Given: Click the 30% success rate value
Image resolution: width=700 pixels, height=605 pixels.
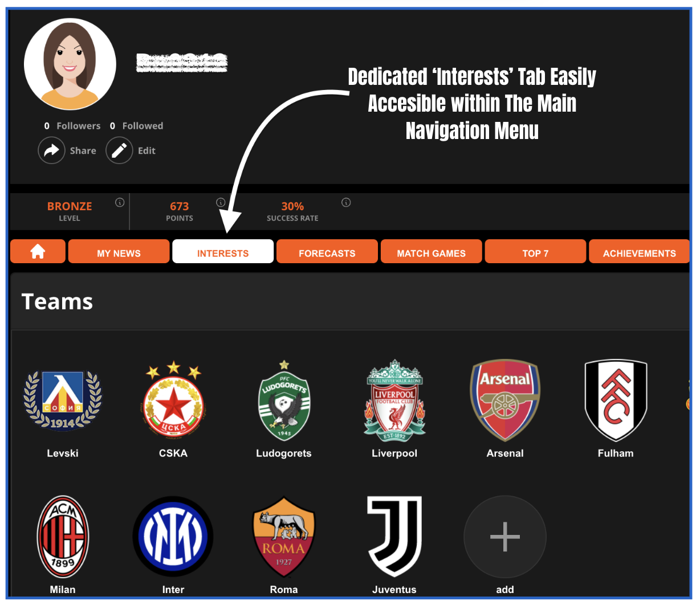Looking at the screenshot, I should click(x=292, y=206).
